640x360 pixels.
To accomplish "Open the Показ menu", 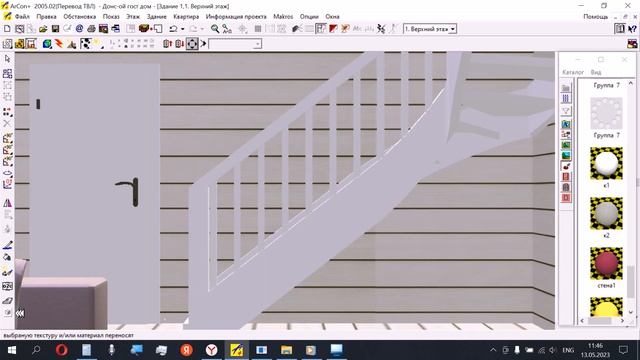I will (111, 16).
